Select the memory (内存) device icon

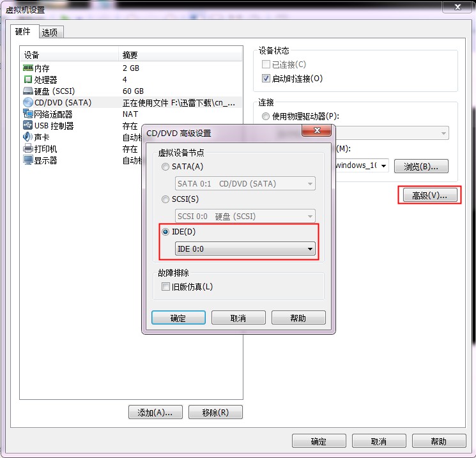coord(27,68)
